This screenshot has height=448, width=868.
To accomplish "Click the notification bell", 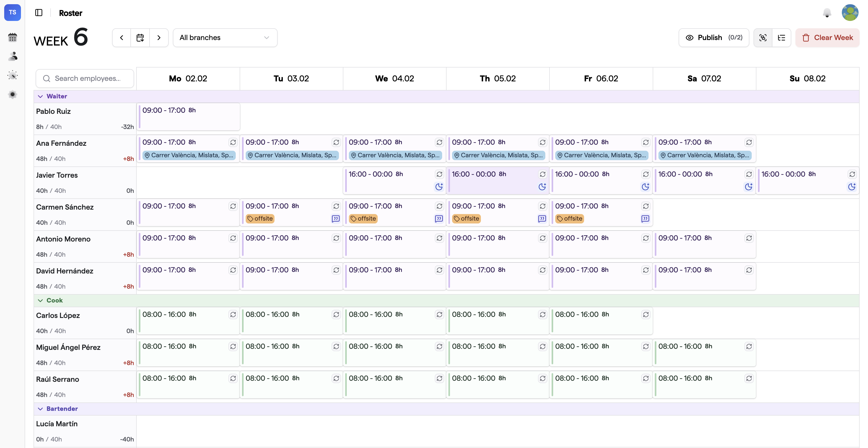I will 827,13.
